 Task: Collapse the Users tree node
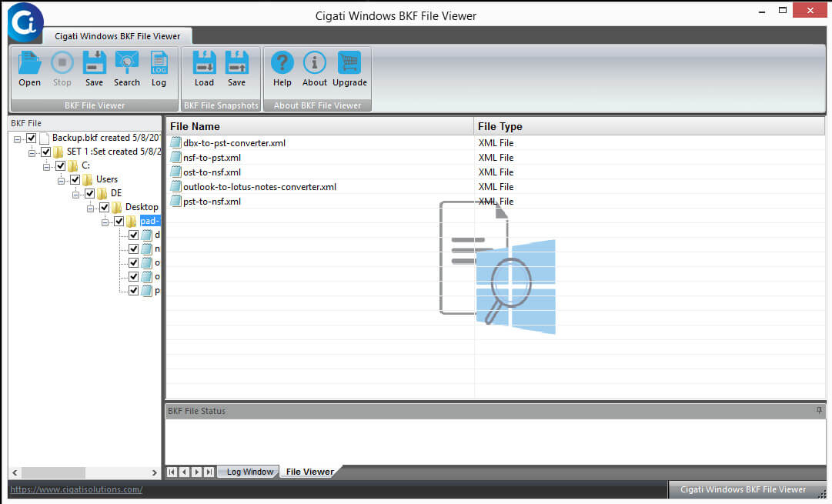[x=61, y=180]
